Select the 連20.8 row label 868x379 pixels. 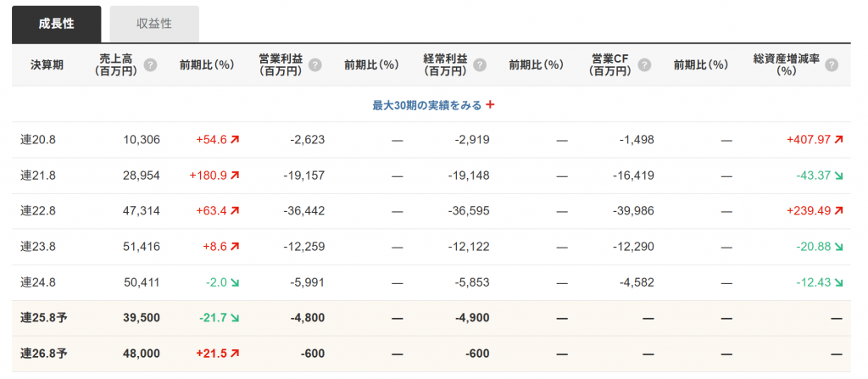point(38,140)
